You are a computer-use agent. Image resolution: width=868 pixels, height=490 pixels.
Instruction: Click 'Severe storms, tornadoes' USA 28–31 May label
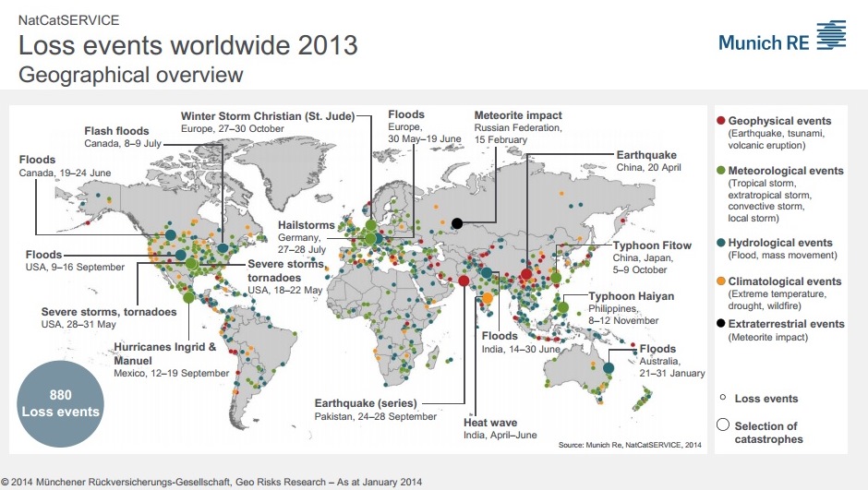pos(109,312)
